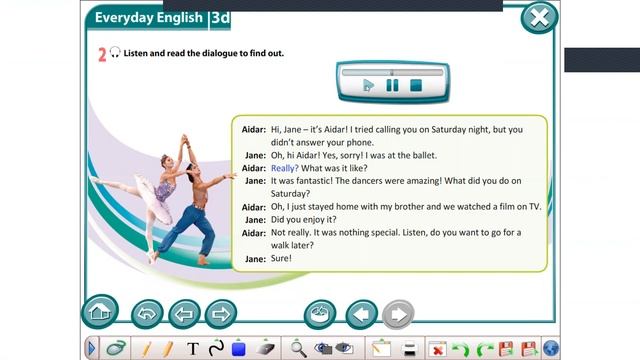The height and width of the screenshot is (360, 640).
Task: Select the eraser tool
Action: [265, 348]
